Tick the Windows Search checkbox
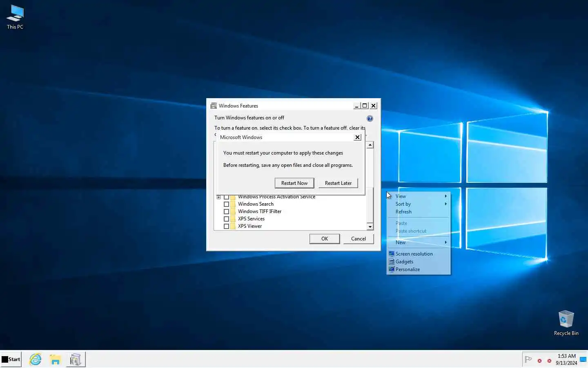The width and height of the screenshot is (588, 368). click(x=226, y=204)
